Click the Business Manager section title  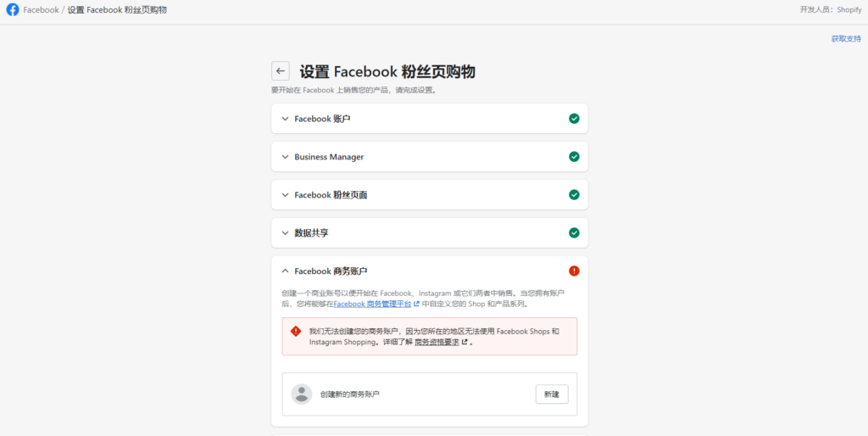pyautogui.click(x=329, y=157)
